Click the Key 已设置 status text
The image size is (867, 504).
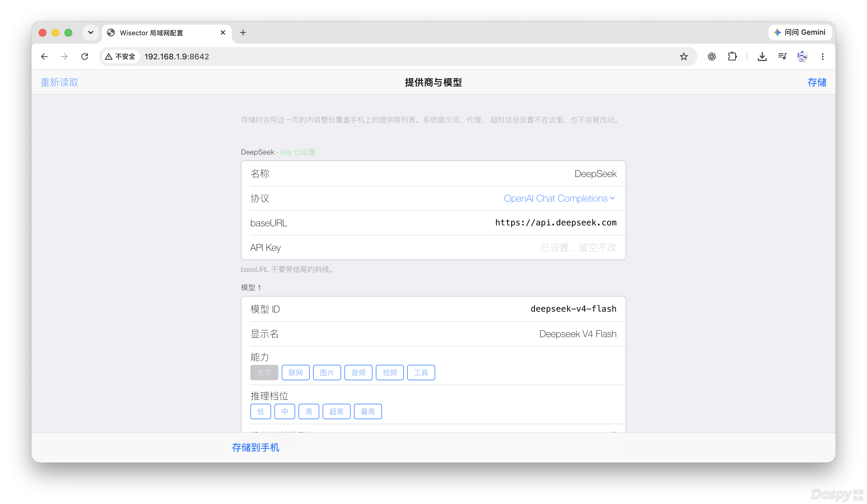coord(298,152)
